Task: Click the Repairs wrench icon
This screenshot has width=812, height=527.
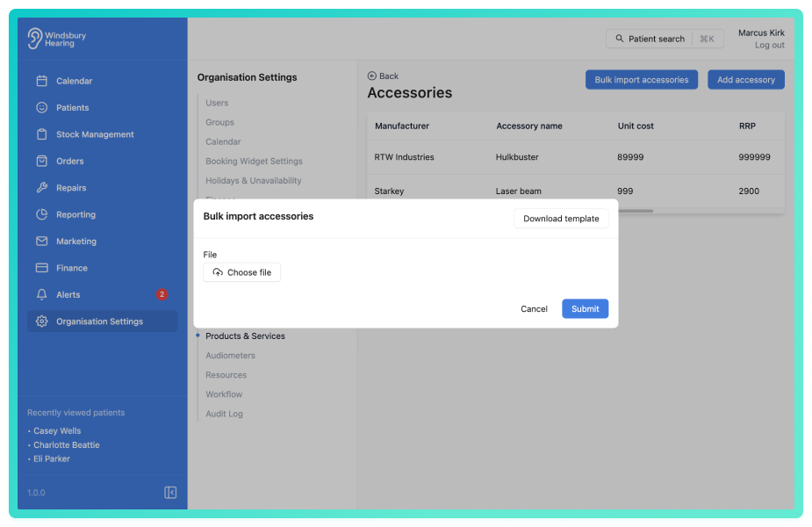Action: coord(42,188)
